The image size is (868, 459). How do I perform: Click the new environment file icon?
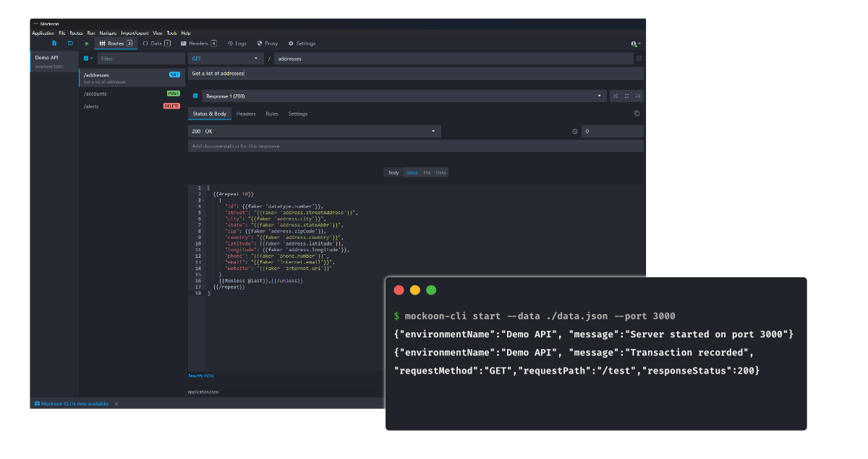pyautogui.click(x=54, y=43)
